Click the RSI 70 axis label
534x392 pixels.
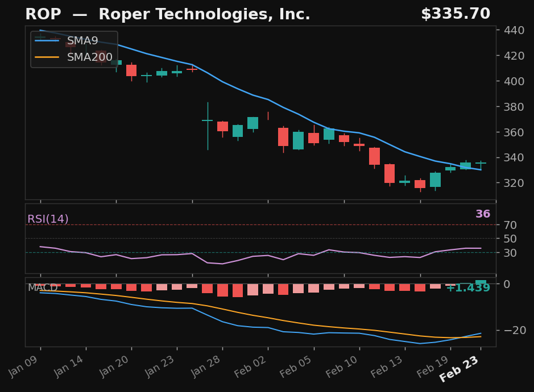click(511, 225)
